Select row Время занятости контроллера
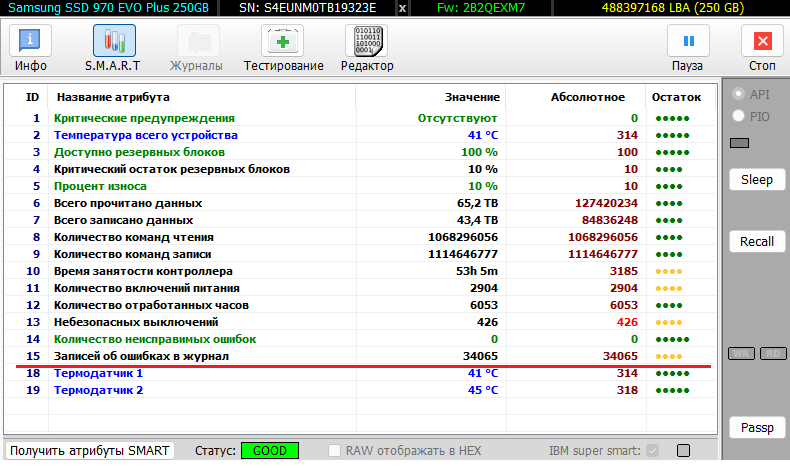The height and width of the screenshot is (468, 790). (360, 271)
